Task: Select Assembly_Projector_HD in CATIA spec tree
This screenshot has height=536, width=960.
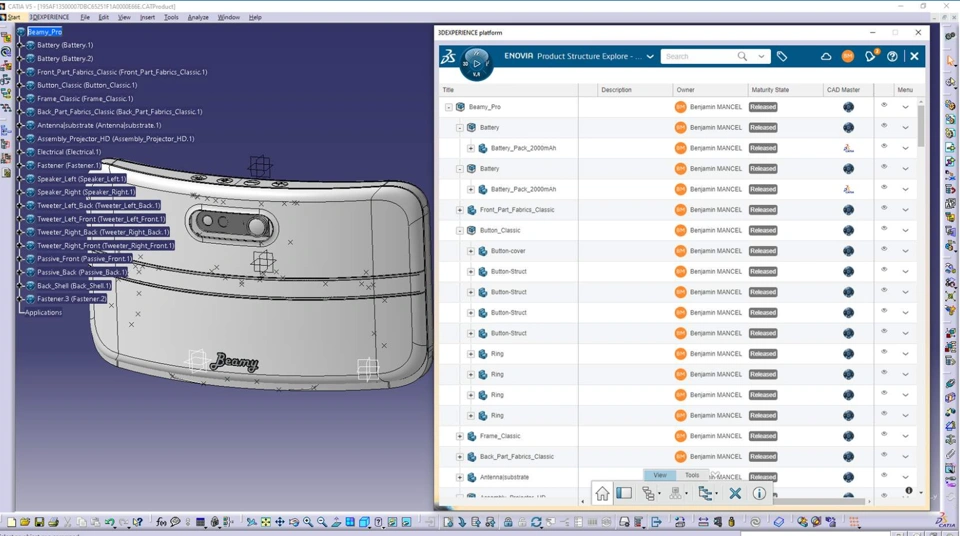Action: click(116, 139)
